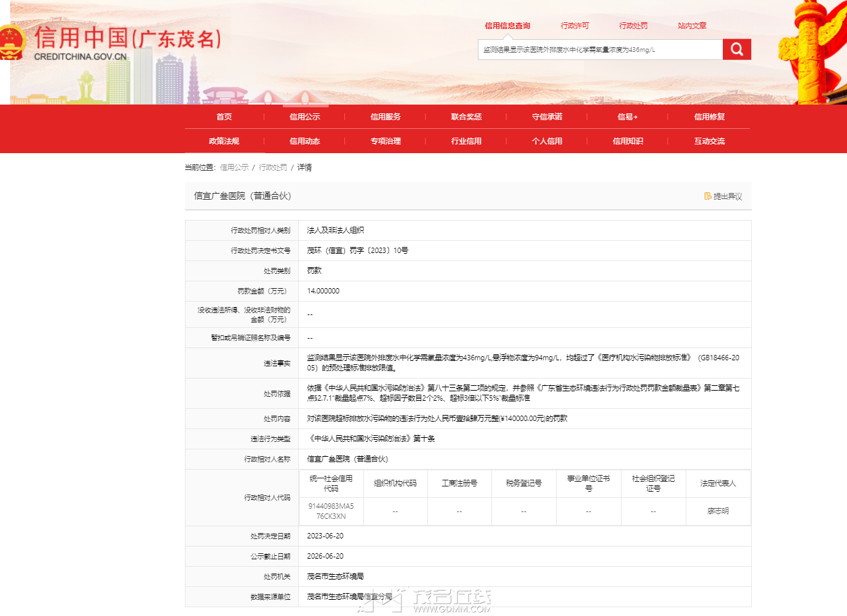Follow the 信用公示 breadcrumb link
Screen dimensions: 847x616
click(234, 167)
